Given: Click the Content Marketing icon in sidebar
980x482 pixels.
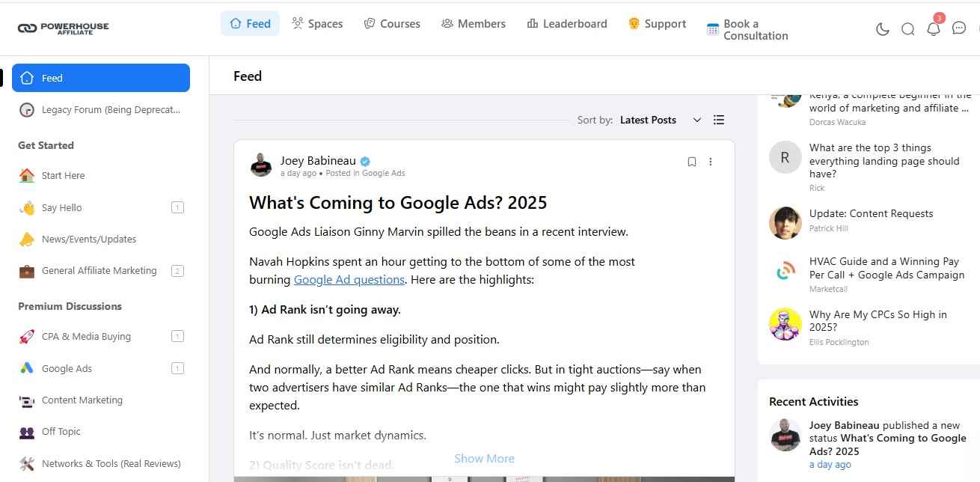Looking at the screenshot, I should (x=27, y=400).
